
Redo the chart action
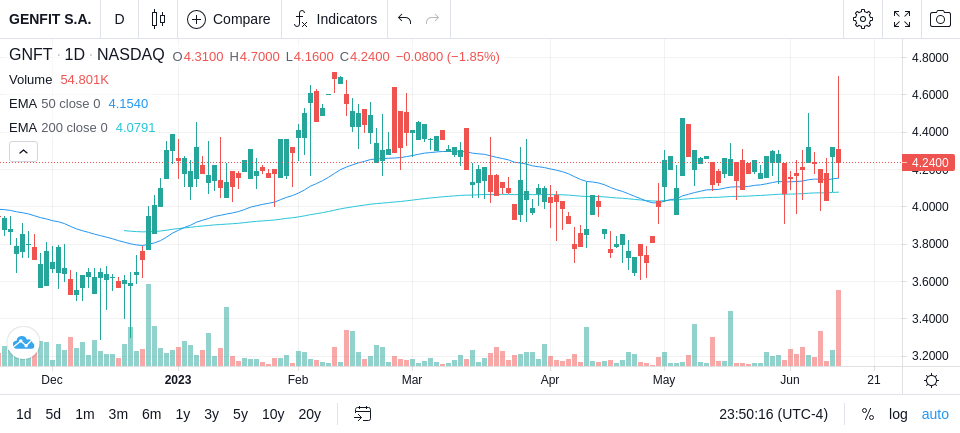point(433,19)
